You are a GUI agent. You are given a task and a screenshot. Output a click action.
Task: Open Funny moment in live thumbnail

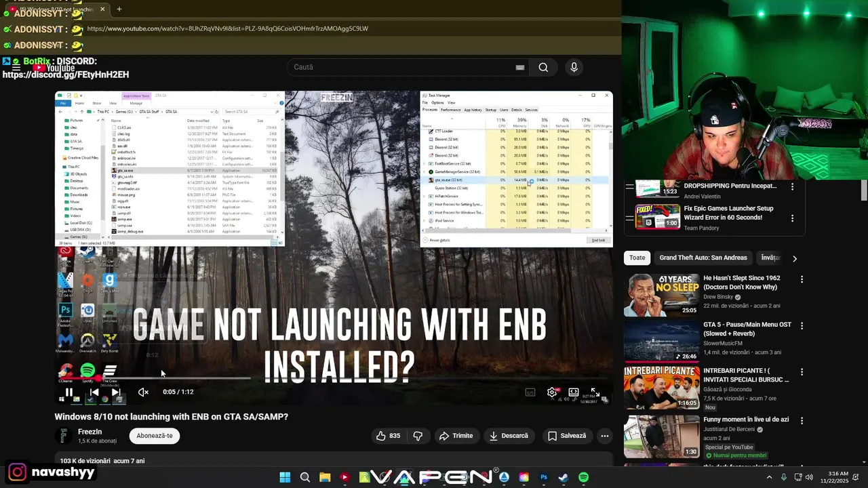(661, 436)
